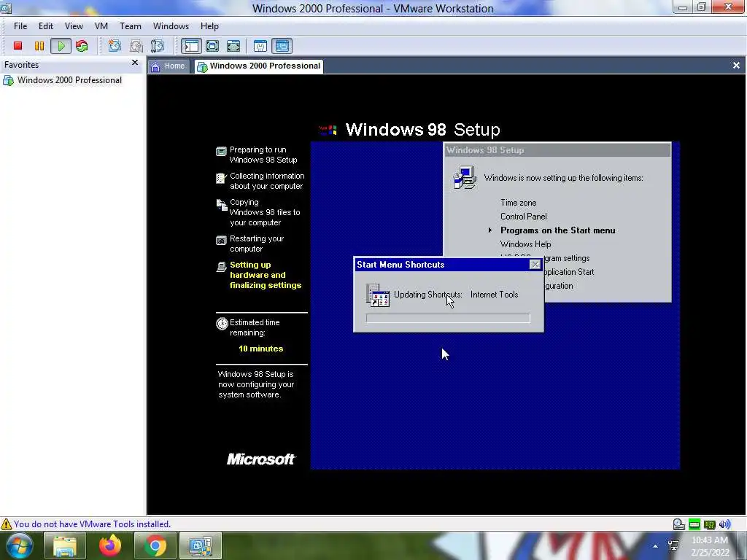Take a snapshot using the clock-star icon
Image resolution: width=747 pixels, height=560 pixels.
coord(115,46)
